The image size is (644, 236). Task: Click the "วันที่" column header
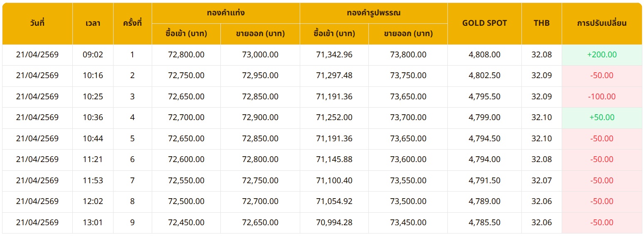click(x=37, y=23)
